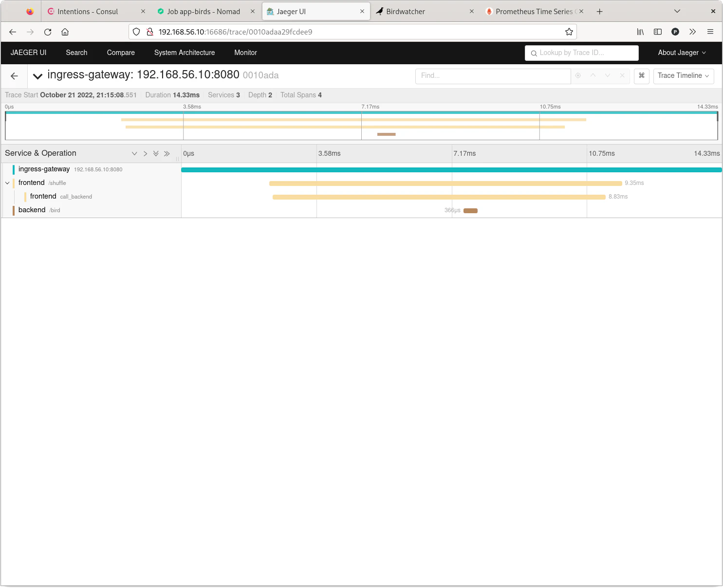Open the Firefox hamburger menu

710,32
